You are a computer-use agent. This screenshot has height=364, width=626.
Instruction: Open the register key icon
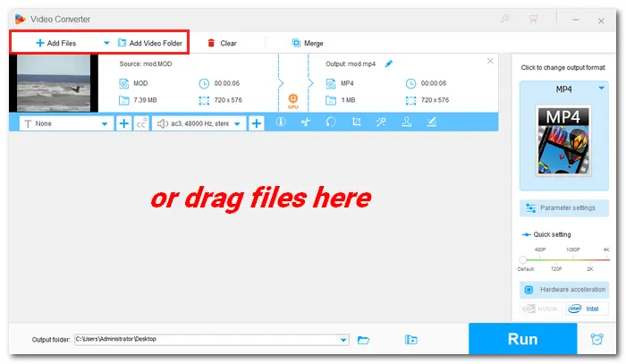[x=505, y=19]
